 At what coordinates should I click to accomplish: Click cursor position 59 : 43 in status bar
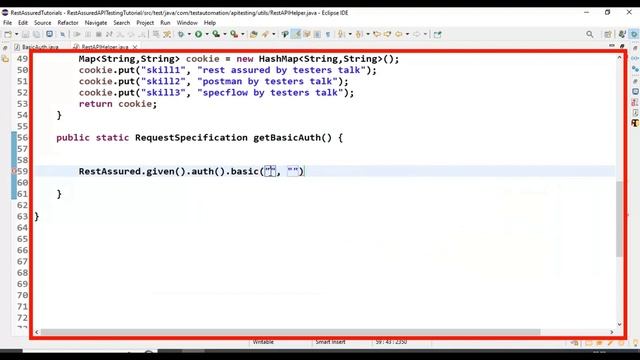pos(391,342)
